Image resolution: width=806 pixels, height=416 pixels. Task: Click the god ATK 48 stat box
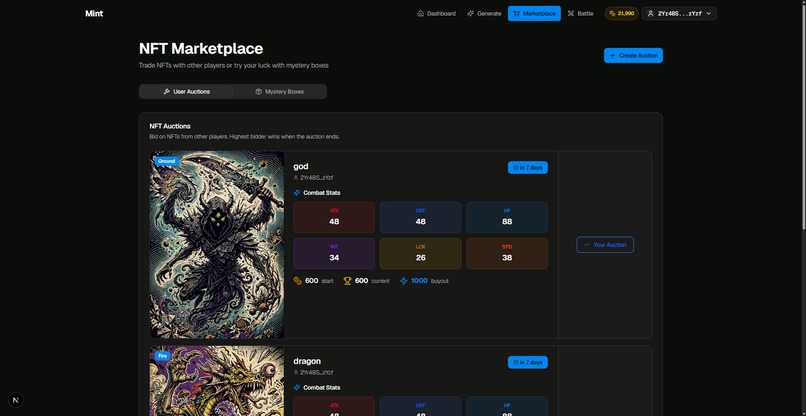334,217
